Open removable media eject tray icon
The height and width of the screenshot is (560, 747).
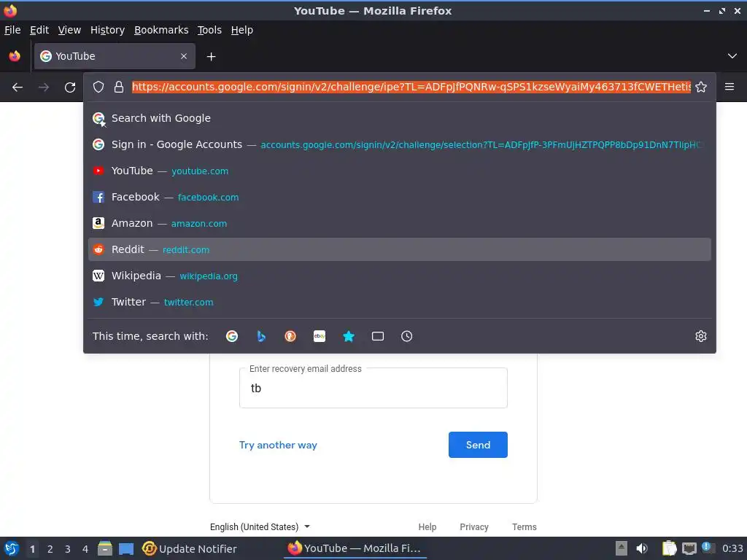(x=622, y=548)
